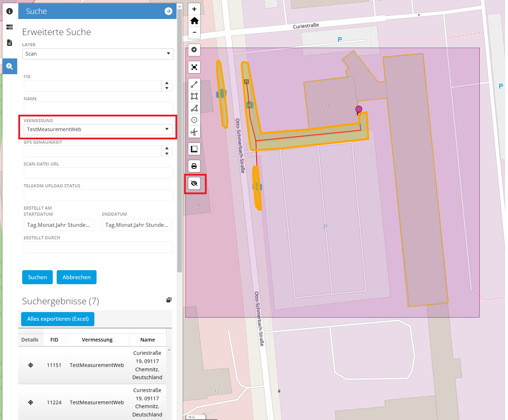
Task: Open the measure ruler tool
Action: pyautogui.click(x=194, y=149)
